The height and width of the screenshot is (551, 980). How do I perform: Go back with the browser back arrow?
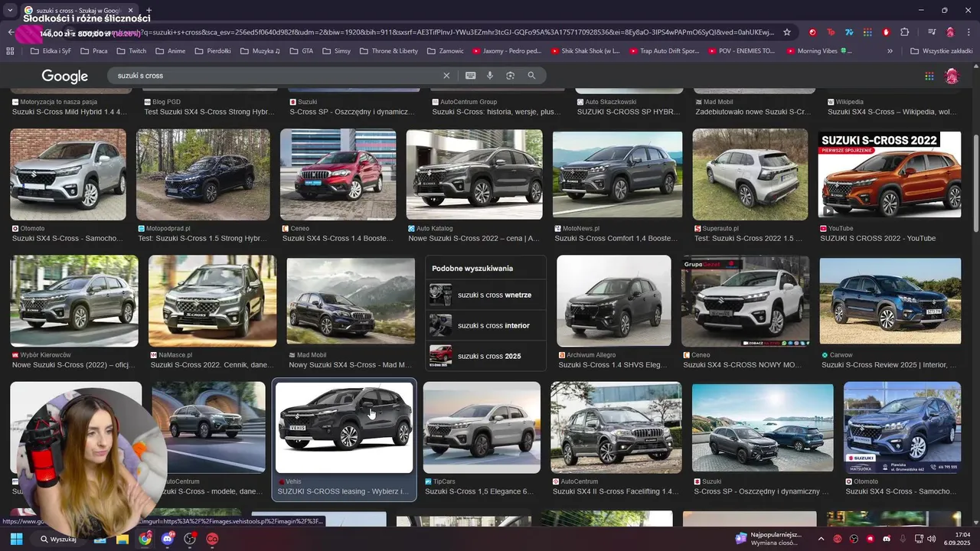(10, 32)
